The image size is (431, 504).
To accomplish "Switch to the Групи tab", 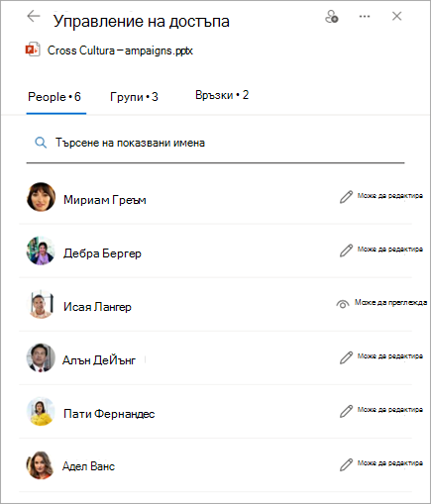I will pos(134,97).
